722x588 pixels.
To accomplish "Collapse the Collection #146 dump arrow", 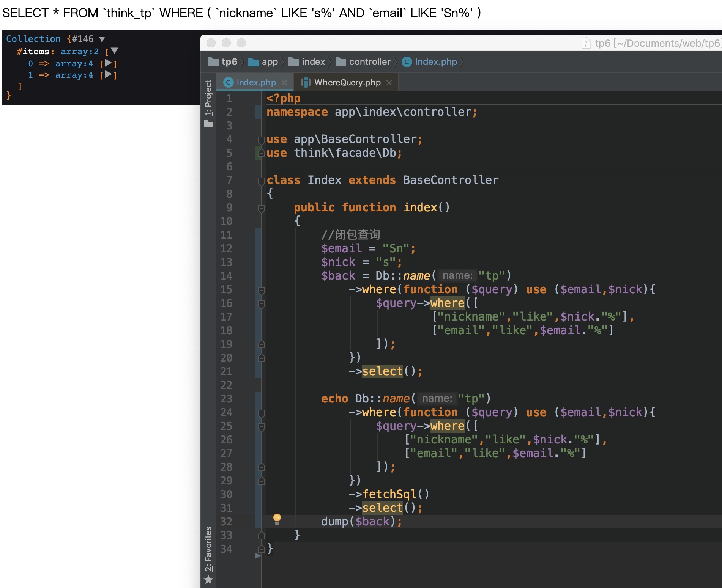I will point(102,39).
